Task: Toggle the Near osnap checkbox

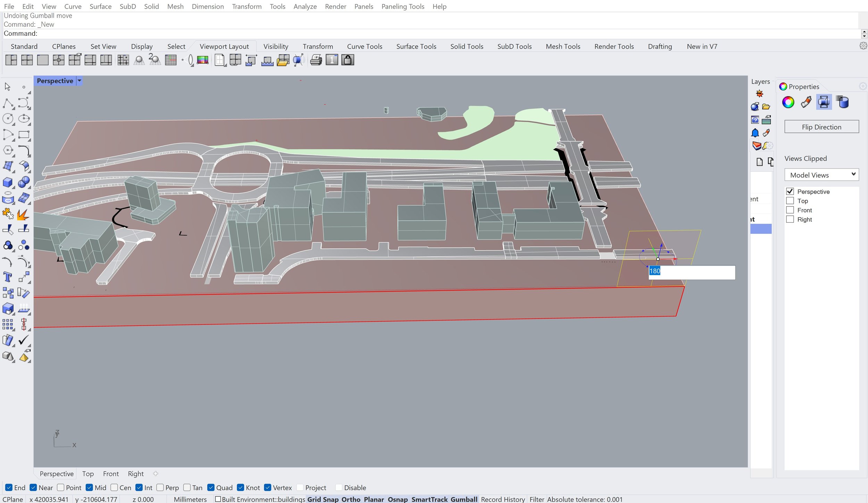Action: pyautogui.click(x=33, y=487)
